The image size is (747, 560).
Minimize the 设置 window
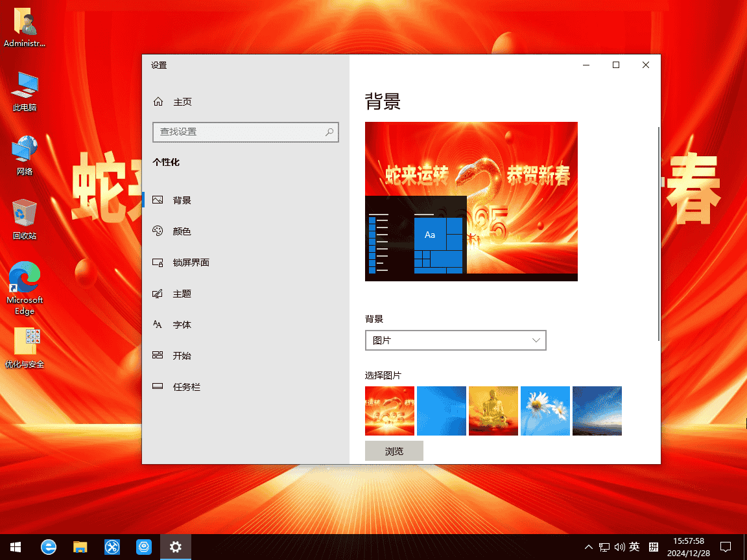[586, 65]
